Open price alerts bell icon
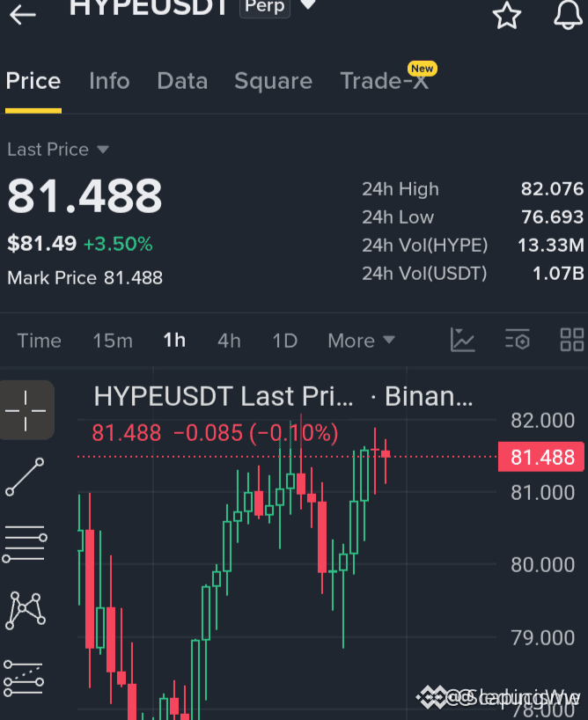 (569, 15)
